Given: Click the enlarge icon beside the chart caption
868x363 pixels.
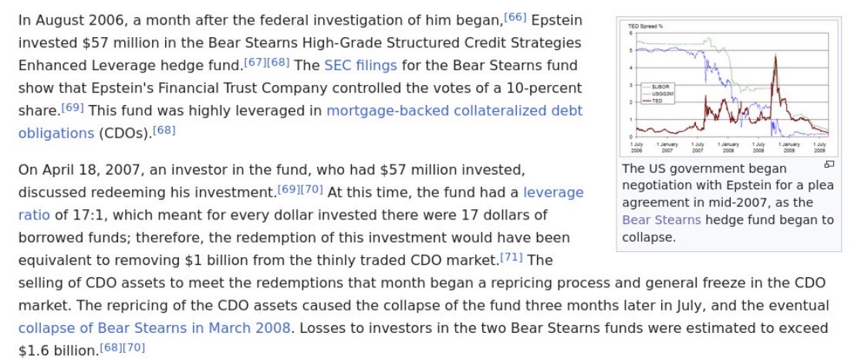Looking at the screenshot, I should [x=829, y=165].
